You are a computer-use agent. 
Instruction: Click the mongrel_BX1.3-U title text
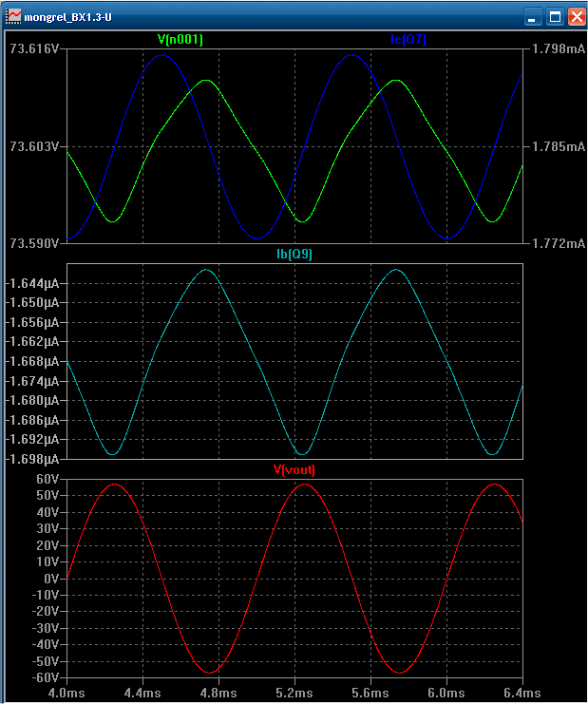coord(67,17)
